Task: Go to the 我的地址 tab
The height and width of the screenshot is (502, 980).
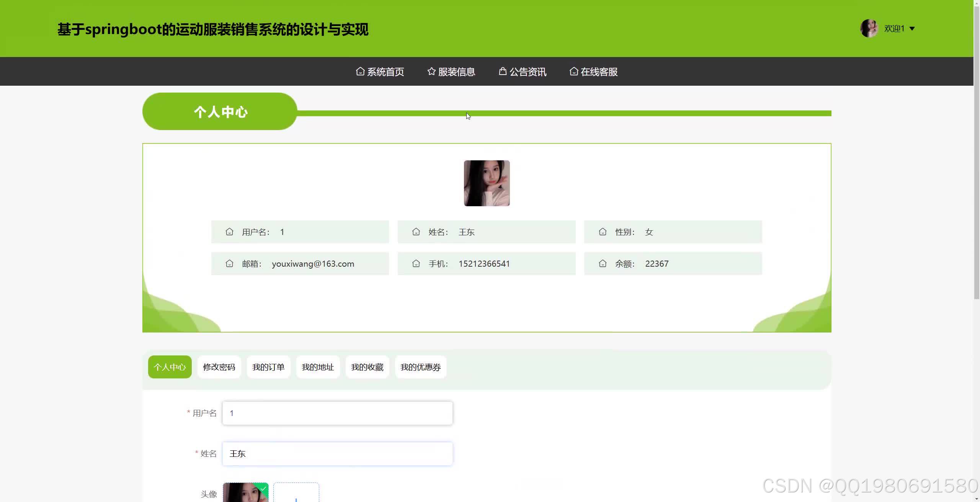Action: pos(318,367)
